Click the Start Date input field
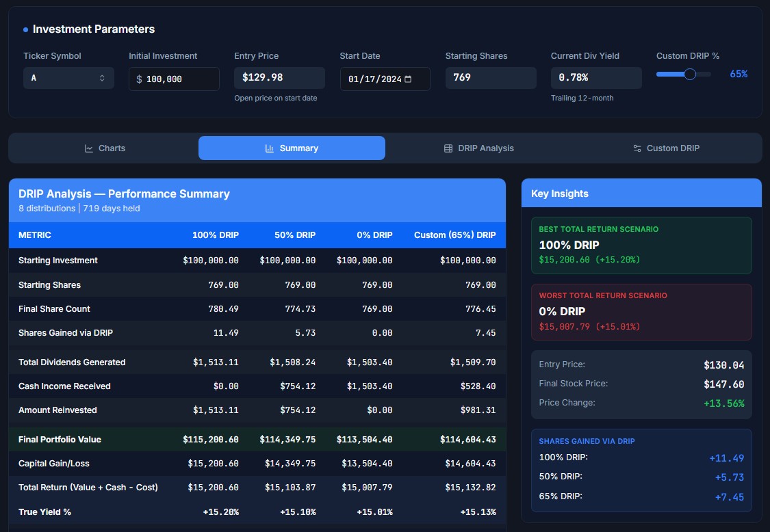This screenshot has height=532, width=770. click(375, 79)
